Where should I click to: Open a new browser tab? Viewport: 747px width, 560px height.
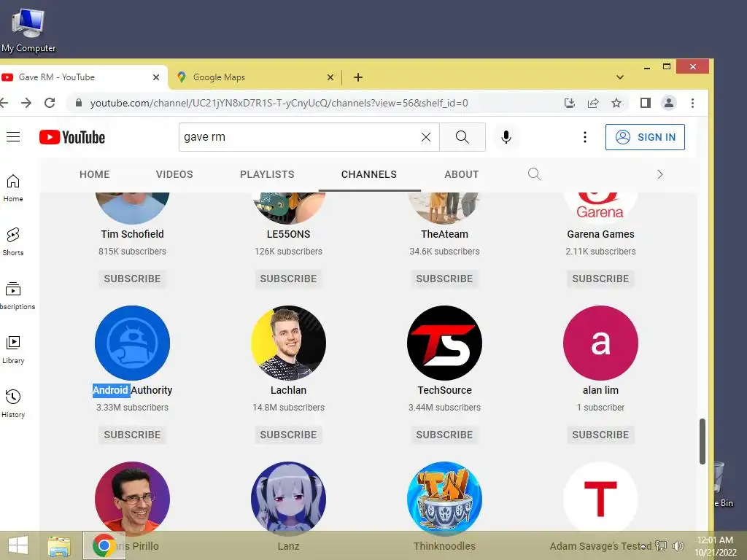(x=357, y=77)
